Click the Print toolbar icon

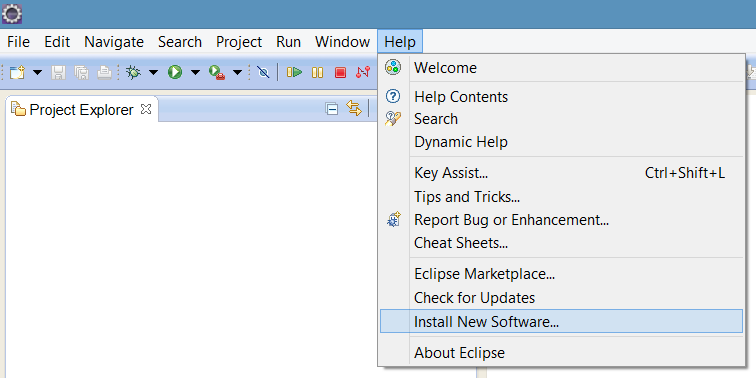(105, 73)
